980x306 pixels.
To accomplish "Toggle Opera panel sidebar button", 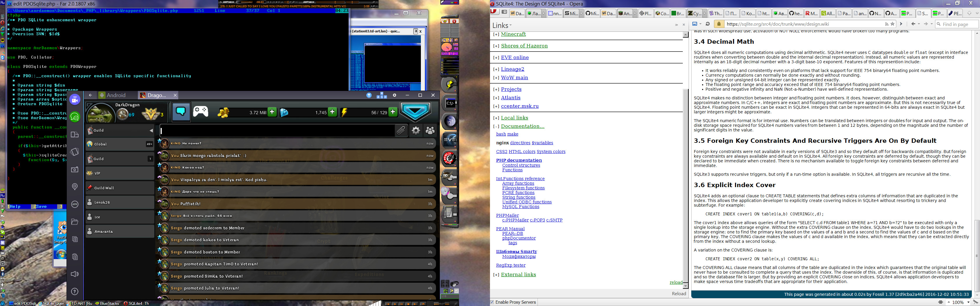I will [x=504, y=12].
